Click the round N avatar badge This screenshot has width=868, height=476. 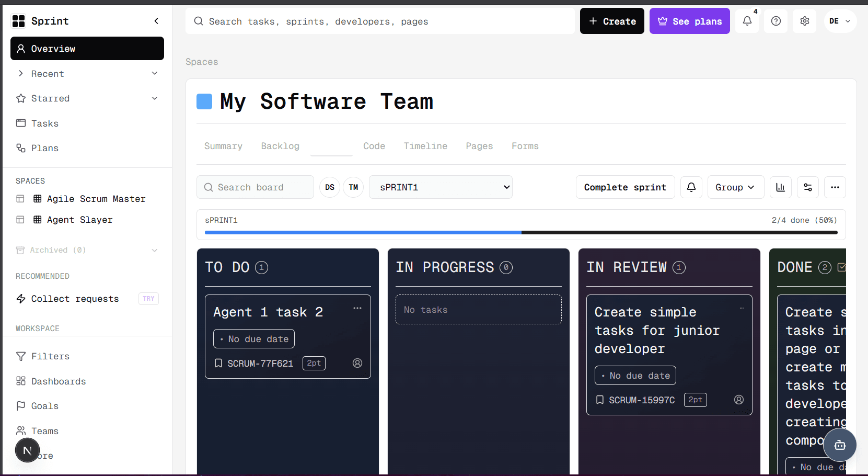(x=27, y=450)
